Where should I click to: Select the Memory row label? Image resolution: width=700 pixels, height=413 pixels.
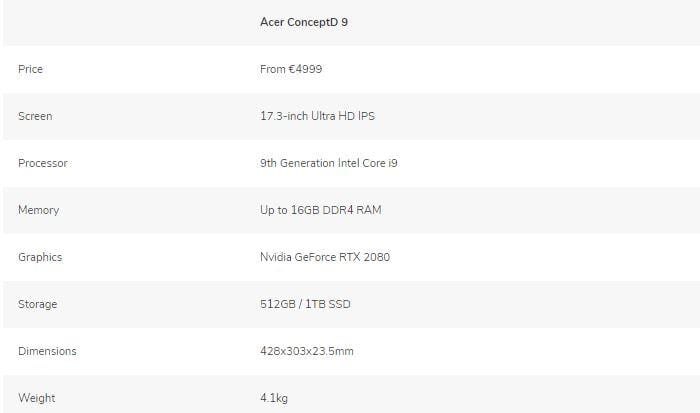pyautogui.click(x=38, y=210)
